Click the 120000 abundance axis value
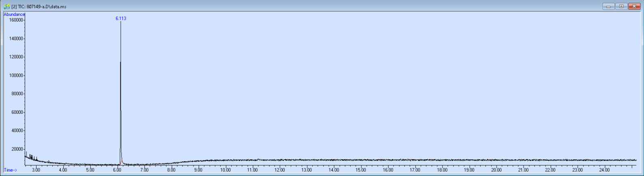 (16, 57)
